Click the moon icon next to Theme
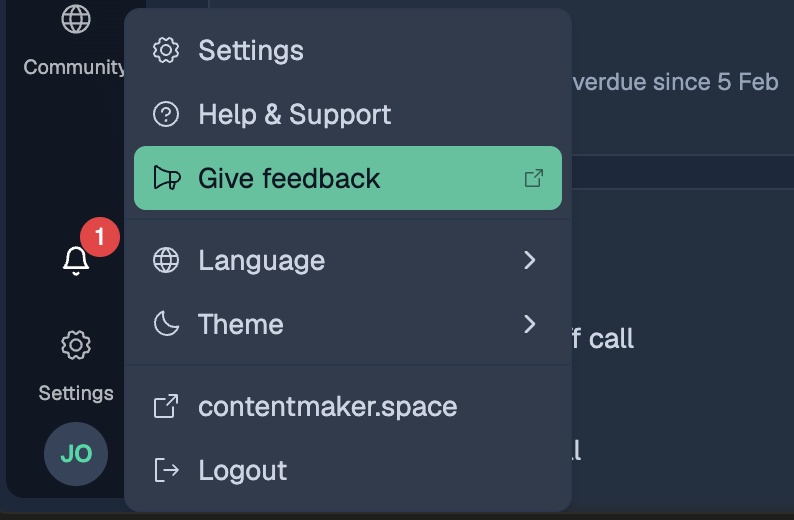 [166, 324]
